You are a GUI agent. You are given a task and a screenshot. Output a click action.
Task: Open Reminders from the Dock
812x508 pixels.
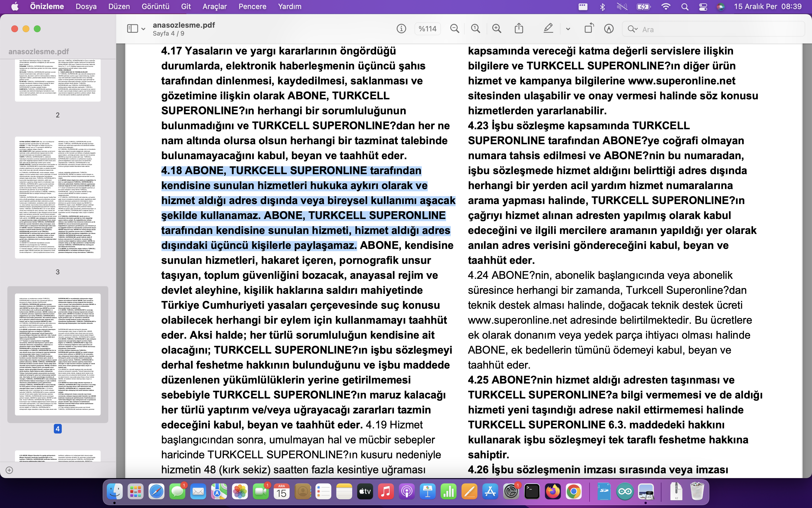tap(323, 492)
